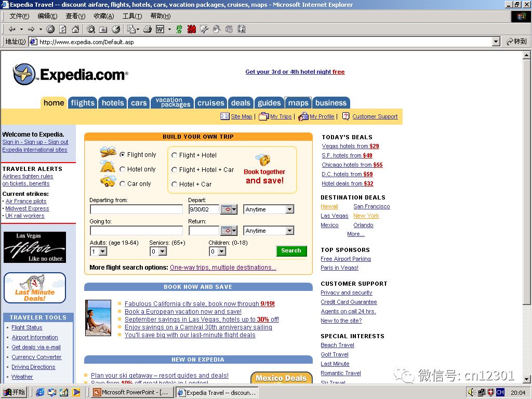Open the 工具(T) menu
Image resolution: width=532 pixels, height=399 pixels.
132,16
